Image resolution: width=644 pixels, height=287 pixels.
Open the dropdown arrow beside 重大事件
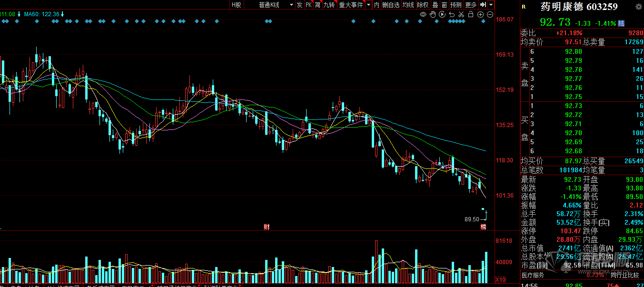tap(368, 5)
